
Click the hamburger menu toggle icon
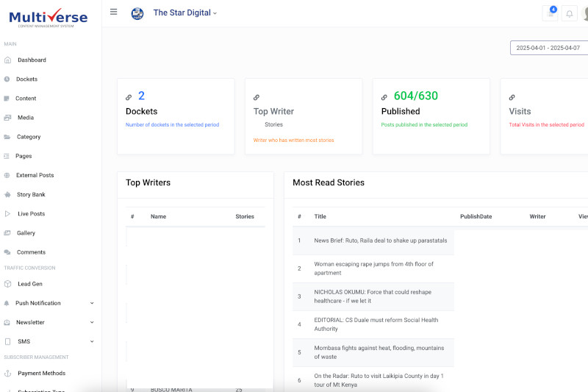pos(113,12)
